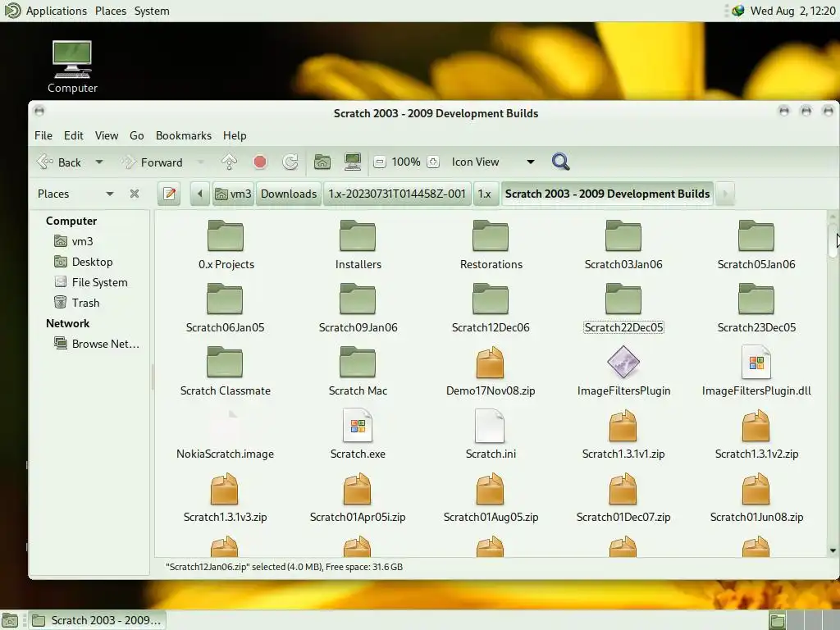Open the Places menu in top panel
This screenshot has height=630, width=840.
[x=111, y=11]
